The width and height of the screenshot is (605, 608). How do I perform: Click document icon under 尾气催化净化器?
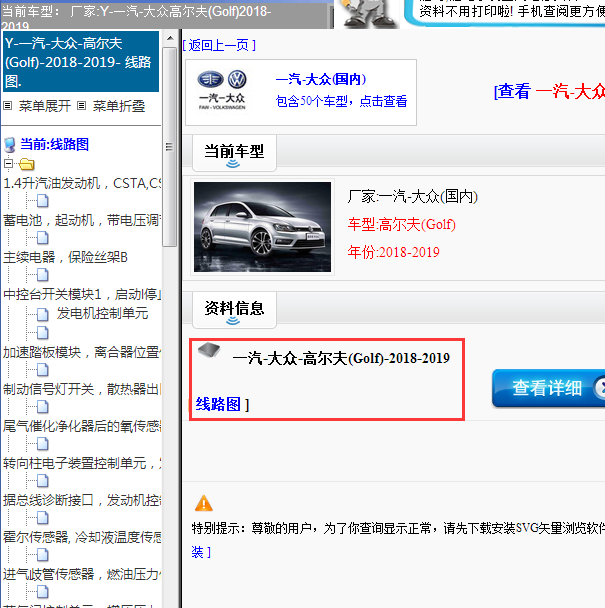[43, 444]
